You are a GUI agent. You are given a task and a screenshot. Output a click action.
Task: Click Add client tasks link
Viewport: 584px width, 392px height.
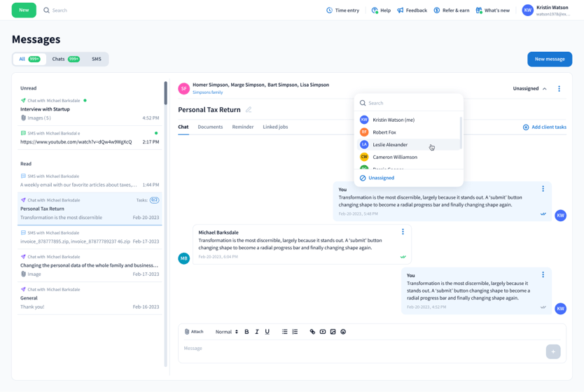point(545,127)
